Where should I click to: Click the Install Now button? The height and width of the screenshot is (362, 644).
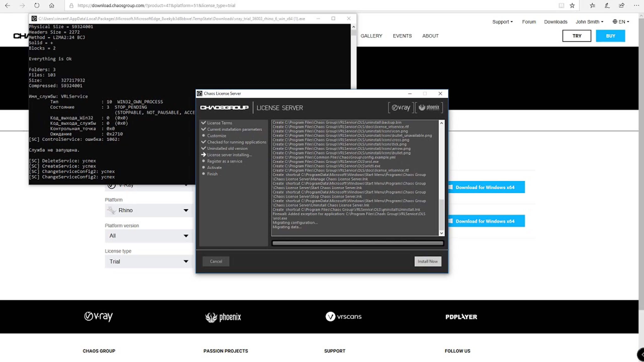(x=428, y=261)
